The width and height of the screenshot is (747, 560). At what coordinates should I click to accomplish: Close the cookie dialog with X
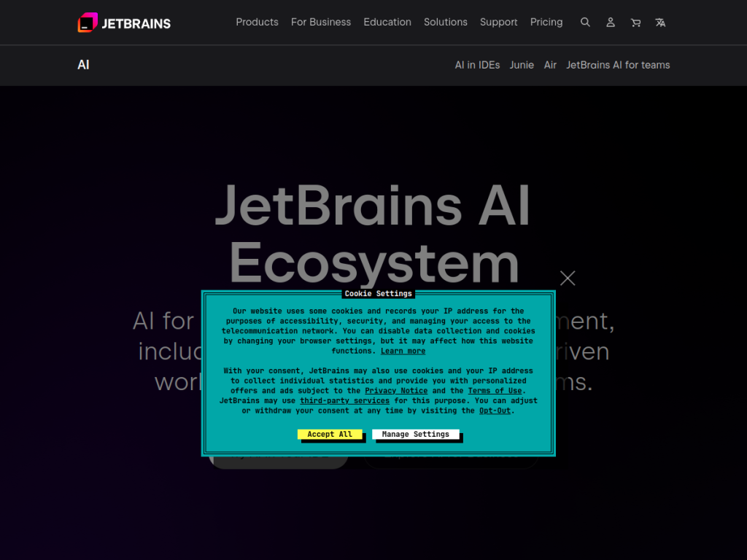pyautogui.click(x=568, y=278)
